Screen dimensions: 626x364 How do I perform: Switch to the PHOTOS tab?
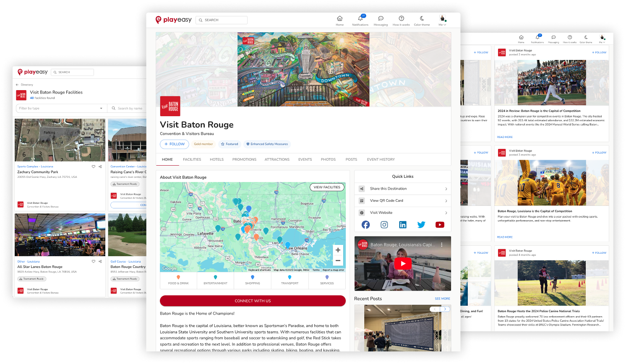pyautogui.click(x=328, y=159)
